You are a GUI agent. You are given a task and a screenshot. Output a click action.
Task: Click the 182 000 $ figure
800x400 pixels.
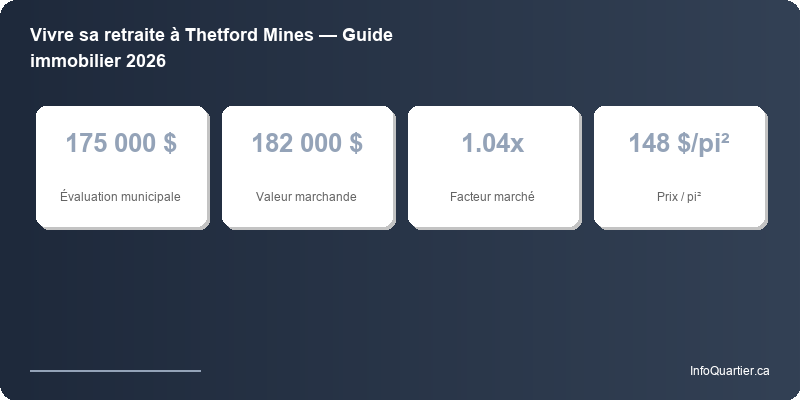(307, 143)
